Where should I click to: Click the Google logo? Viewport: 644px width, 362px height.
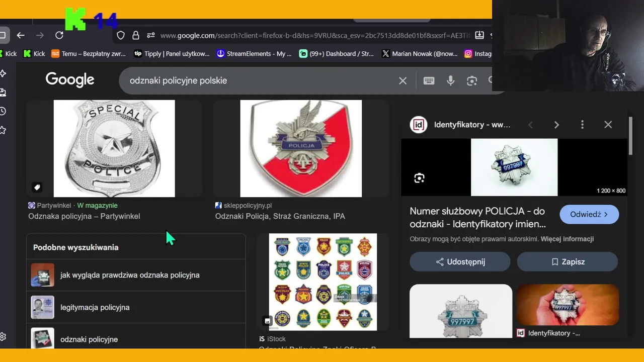pos(70,79)
